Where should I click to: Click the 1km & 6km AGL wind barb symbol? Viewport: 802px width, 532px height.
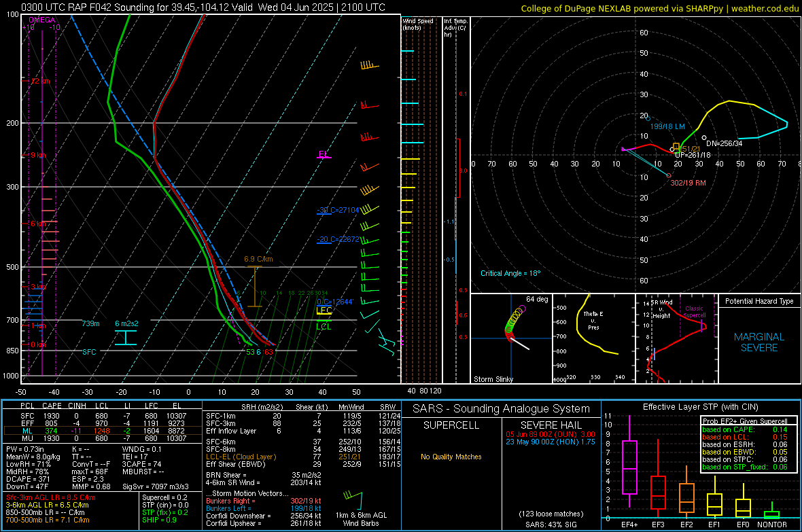click(x=353, y=500)
